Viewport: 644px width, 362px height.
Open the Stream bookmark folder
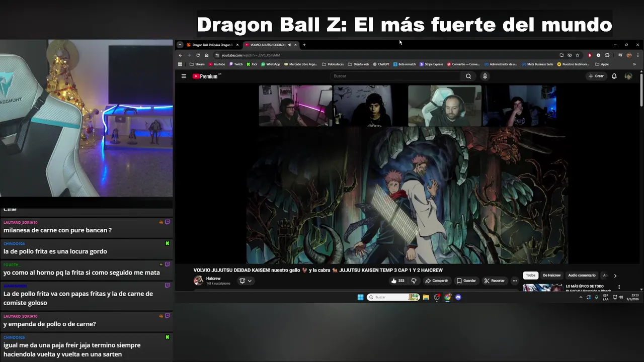(197, 64)
